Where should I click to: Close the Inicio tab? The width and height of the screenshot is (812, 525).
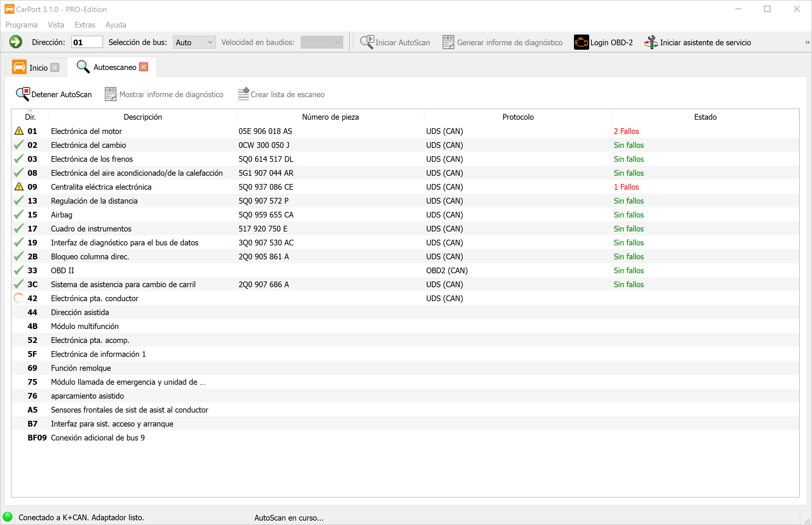pyautogui.click(x=55, y=67)
